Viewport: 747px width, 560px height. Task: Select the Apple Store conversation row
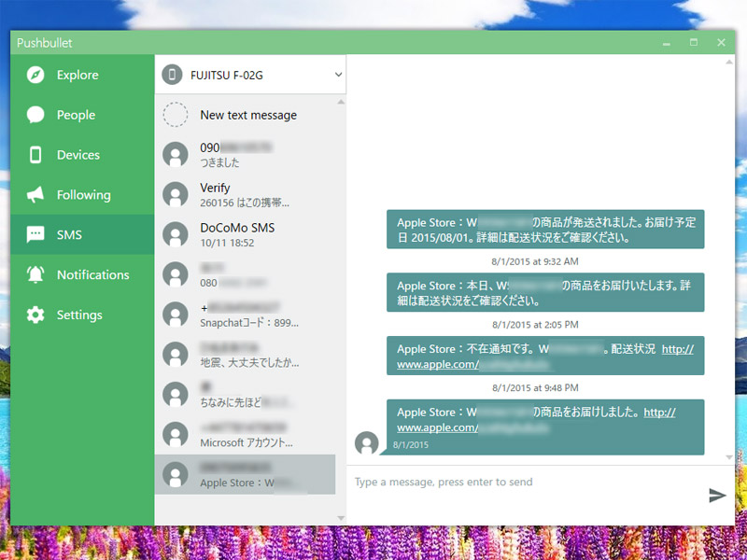[246, 474]
